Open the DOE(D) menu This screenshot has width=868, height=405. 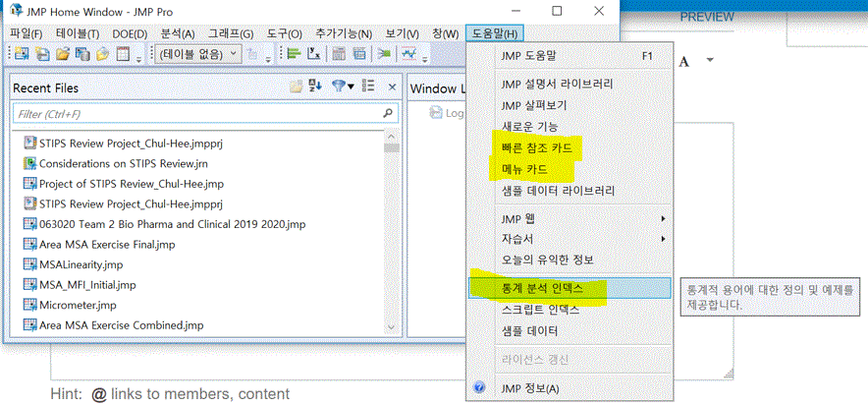[x=130, y=33]
